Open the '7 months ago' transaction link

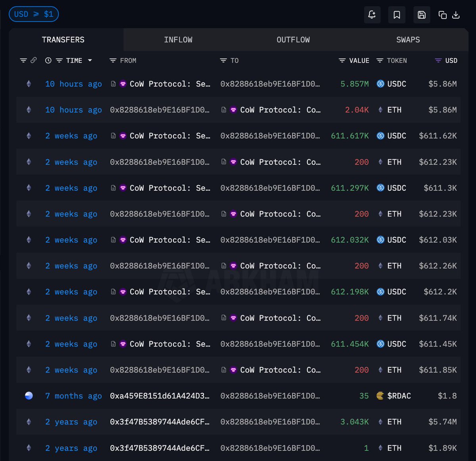[73, 396]
